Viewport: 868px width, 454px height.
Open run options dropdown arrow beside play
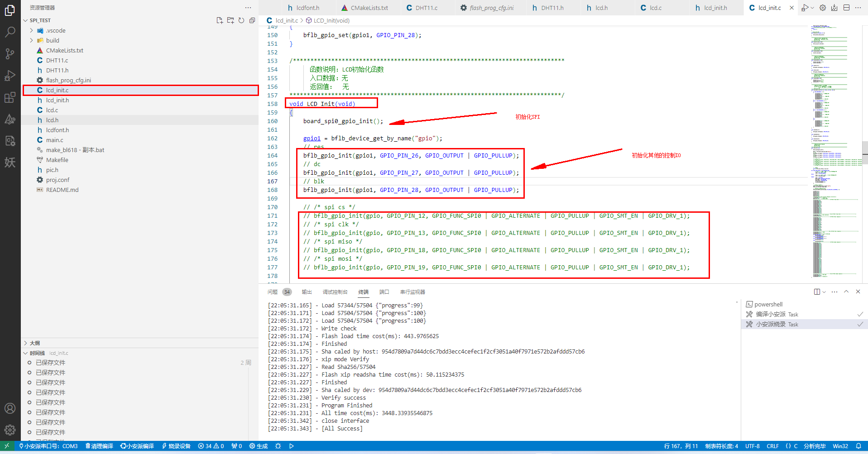pyautogui.click(x=812, y=8)
